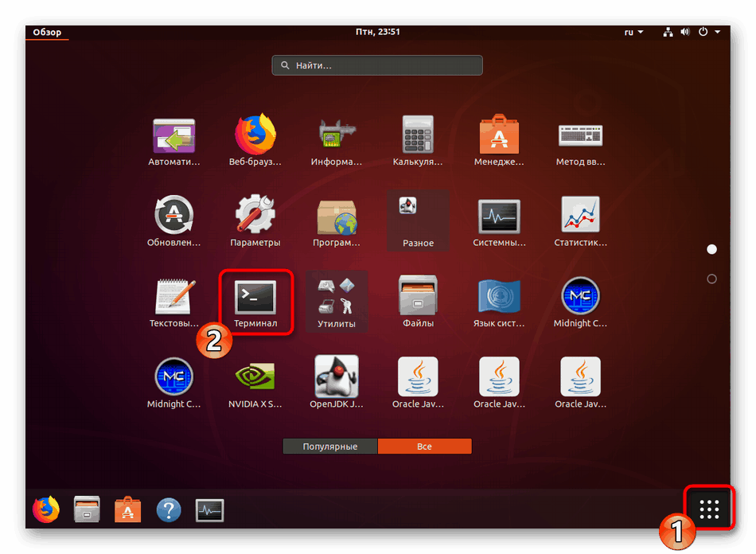Go to the second app grid page
This screenshot has width=756, height=554.
click(711, 279)
